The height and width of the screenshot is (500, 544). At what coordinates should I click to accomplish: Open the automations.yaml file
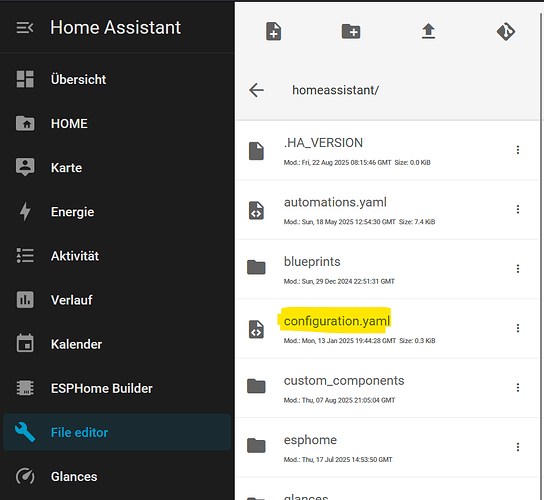(x=335, y=202)
